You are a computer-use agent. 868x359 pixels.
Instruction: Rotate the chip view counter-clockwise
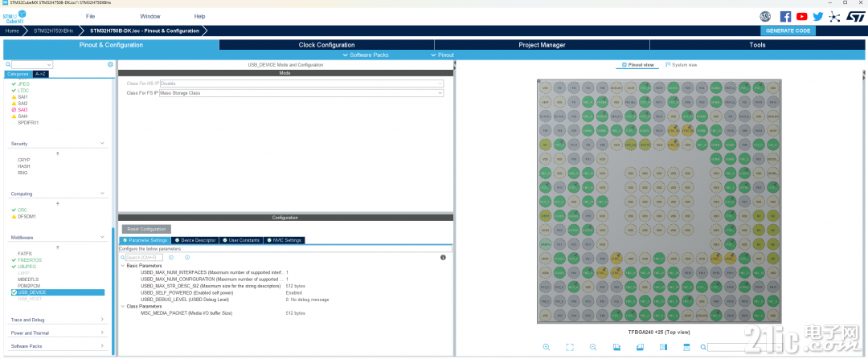640,347
